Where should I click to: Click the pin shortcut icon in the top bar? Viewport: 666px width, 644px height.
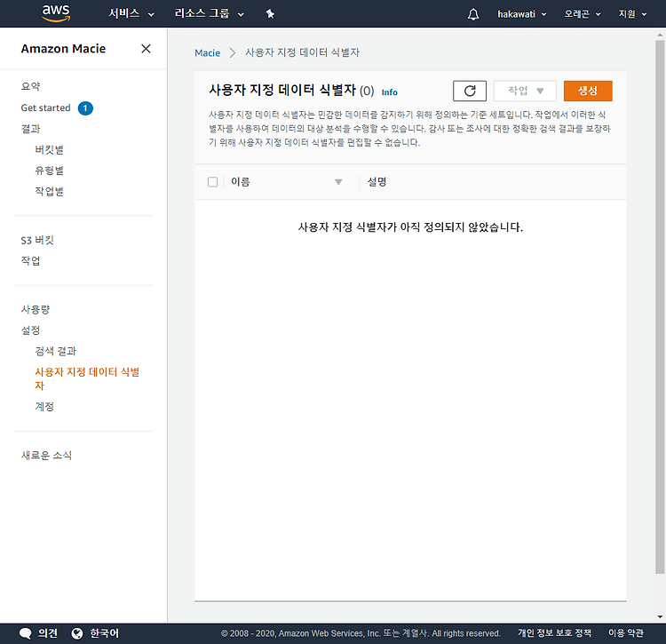270,14
